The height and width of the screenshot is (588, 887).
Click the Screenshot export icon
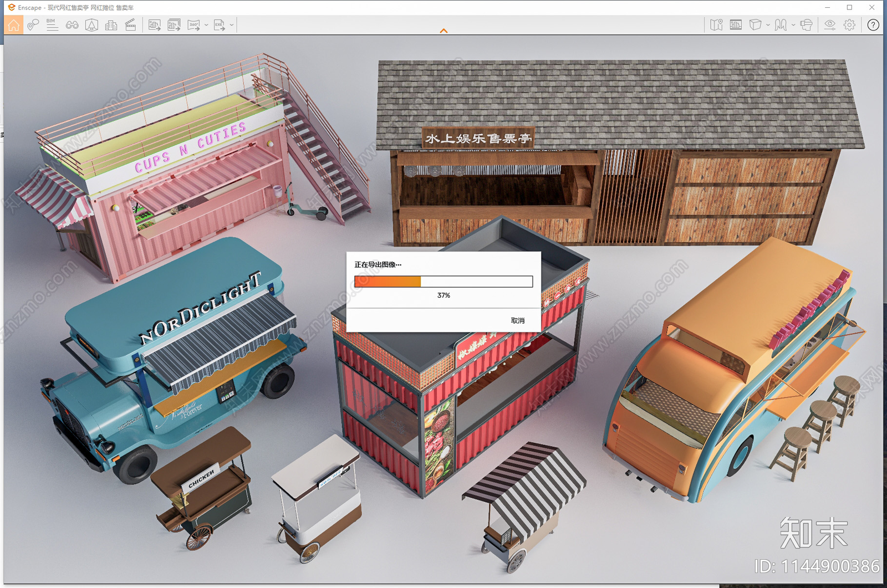pos(155,25)
